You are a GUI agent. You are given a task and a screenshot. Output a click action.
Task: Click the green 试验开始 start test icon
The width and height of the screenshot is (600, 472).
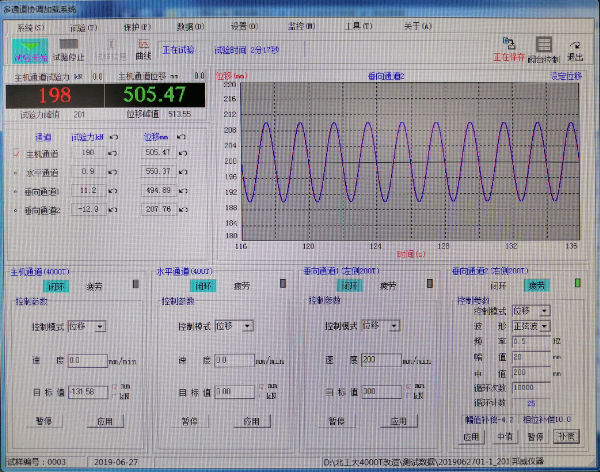point(30,50)
